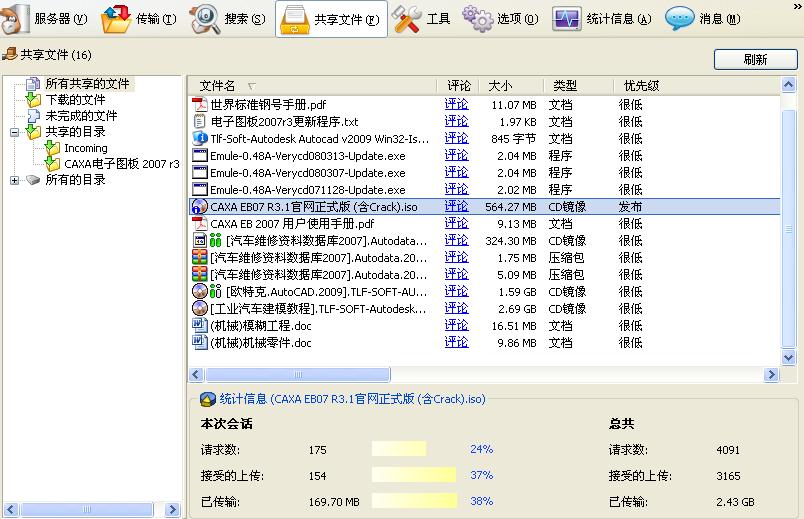Screen dimensions: 804x519
Task: Click exe icon of Emule-0.48A-Verycd080313-Update.exe
Action: coord(199,155)
